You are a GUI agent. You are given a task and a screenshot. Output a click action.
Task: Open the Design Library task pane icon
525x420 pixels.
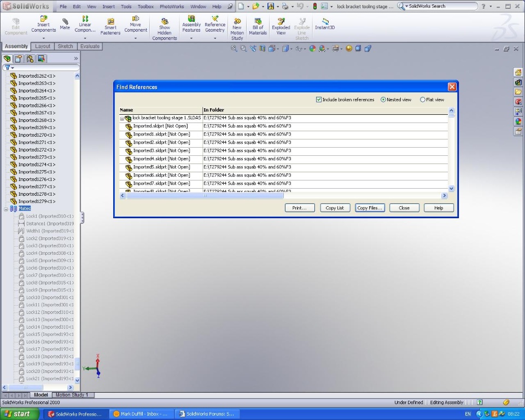coord(518,82)
